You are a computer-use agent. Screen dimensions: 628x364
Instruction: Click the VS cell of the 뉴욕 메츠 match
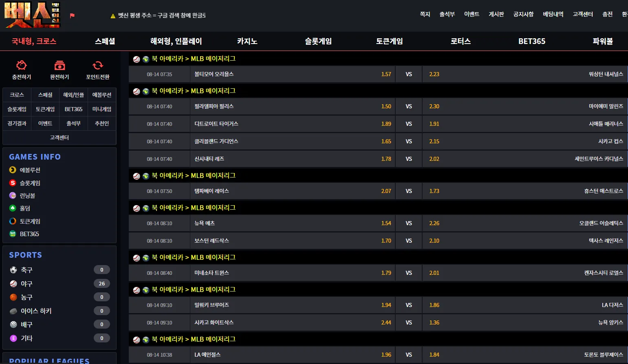(409, 223)
